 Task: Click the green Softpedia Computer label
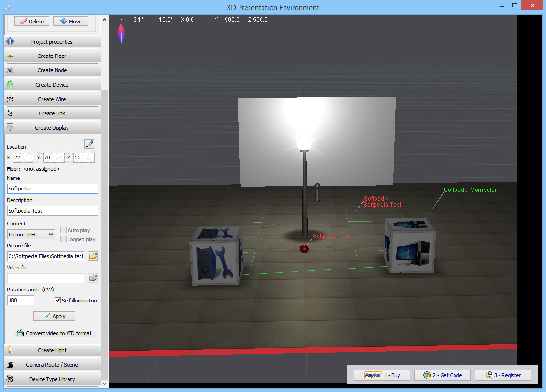pyautogui.click(x=470, y=190)
